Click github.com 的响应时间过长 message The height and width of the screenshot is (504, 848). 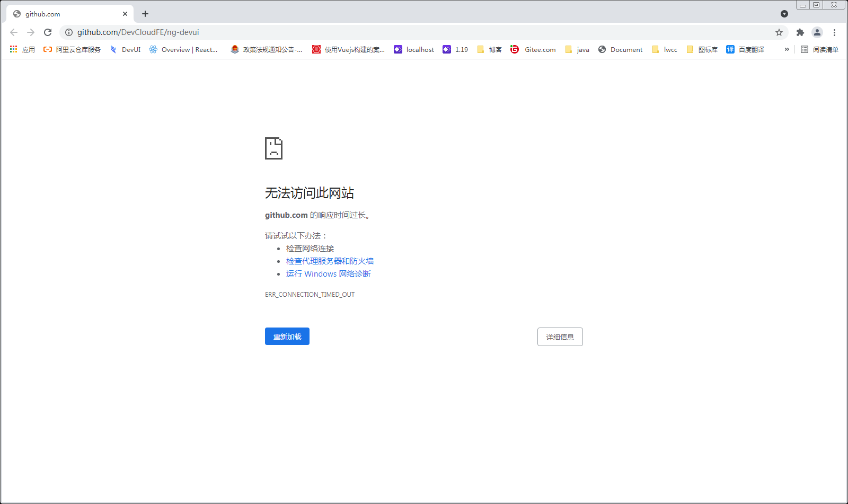(318, 215)
